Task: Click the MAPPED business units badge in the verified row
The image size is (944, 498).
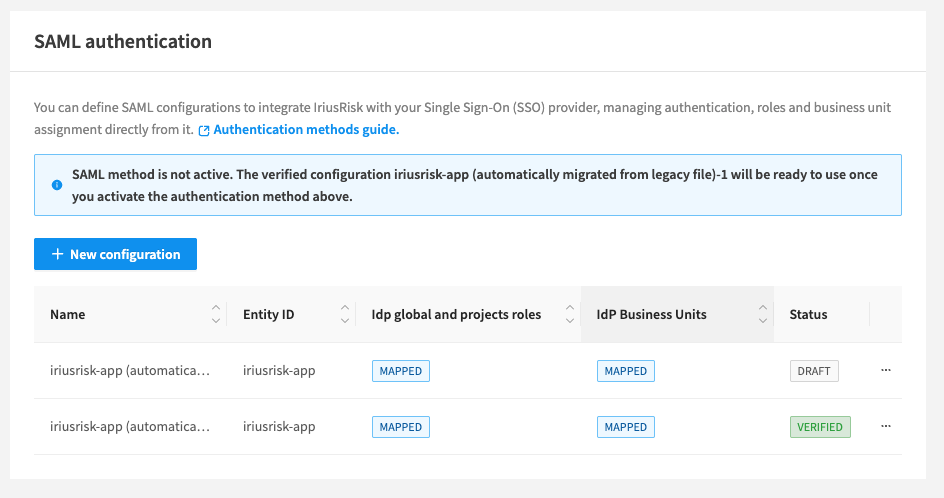Action: (x=626, y=427)
